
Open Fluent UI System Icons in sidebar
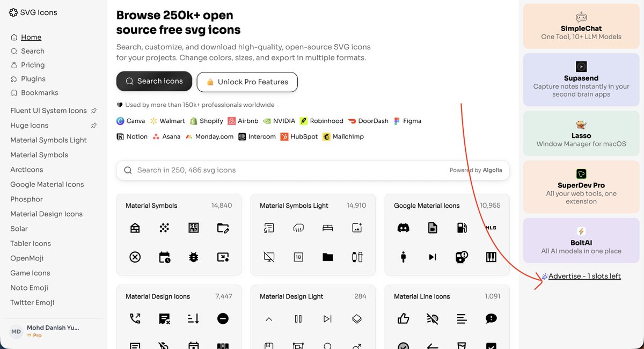coord(48,111)
